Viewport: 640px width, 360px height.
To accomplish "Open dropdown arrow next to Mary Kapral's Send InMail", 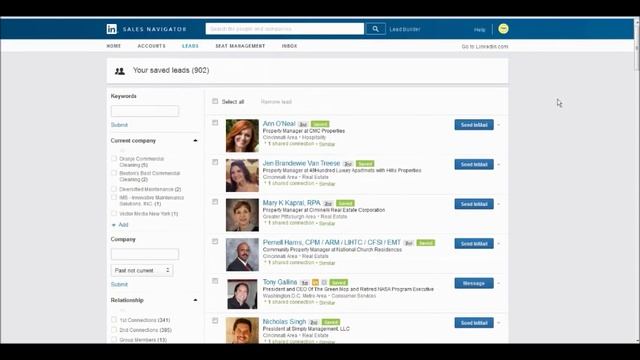I will [x=499, y=204].
